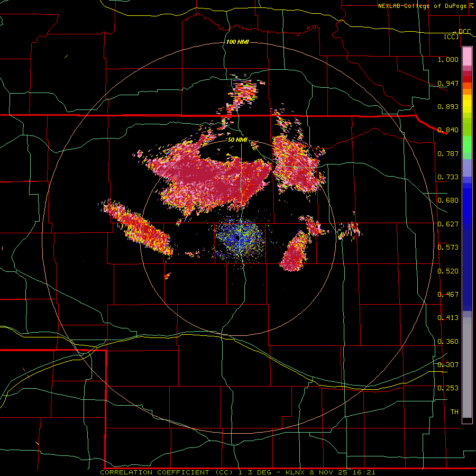Click the 0.360 scale value
Image resolution: width=476 pixels, height=476 pixels.
448,342
